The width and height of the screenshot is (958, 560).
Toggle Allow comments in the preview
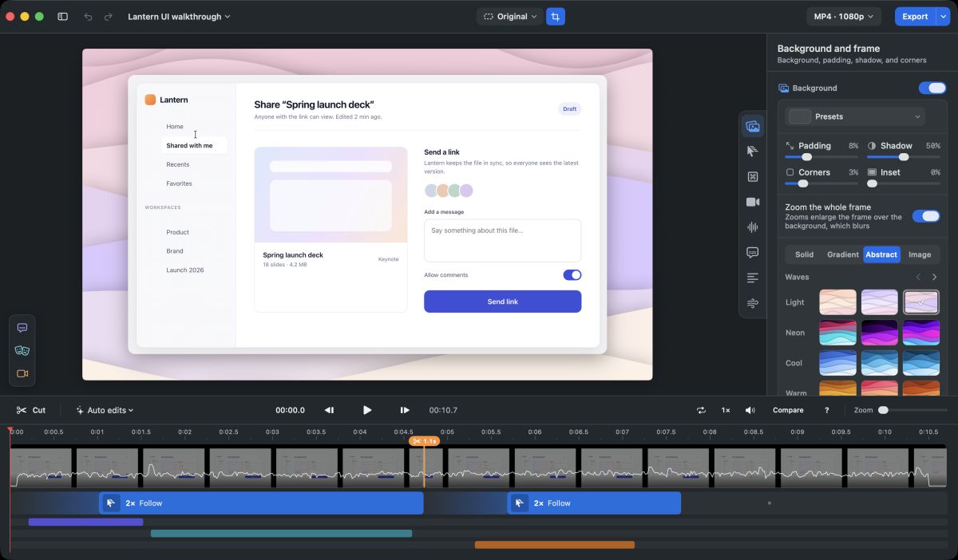click(x=572, y=275)
